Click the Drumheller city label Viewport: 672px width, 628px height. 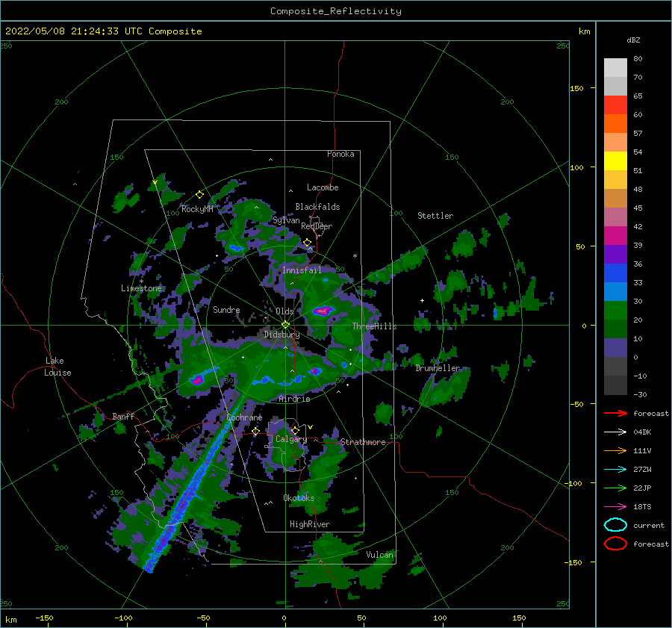click(438, 368)
